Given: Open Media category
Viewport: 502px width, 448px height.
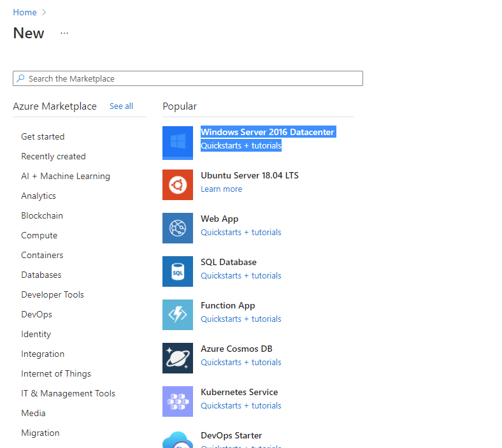Looking at the screenshot, I should [33, 413].
